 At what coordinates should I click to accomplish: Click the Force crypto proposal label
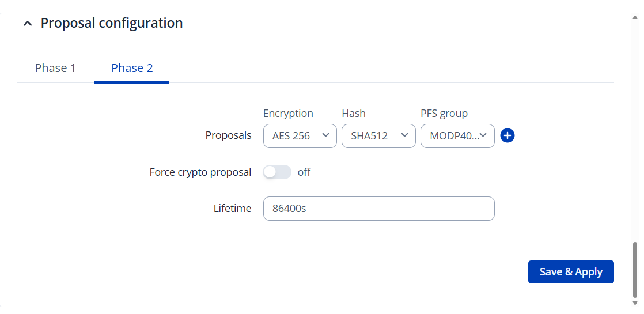tap(200, 172)
